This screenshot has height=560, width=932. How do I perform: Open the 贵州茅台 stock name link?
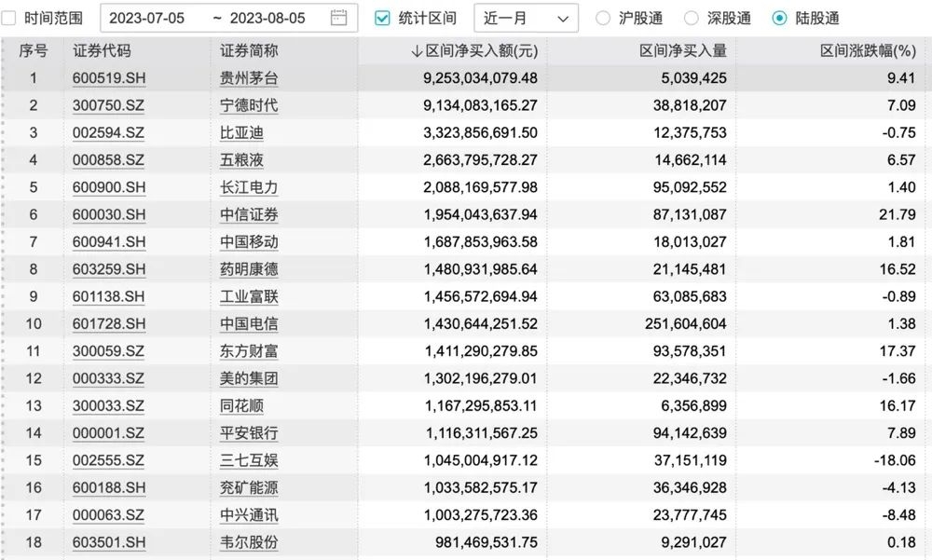249,78
